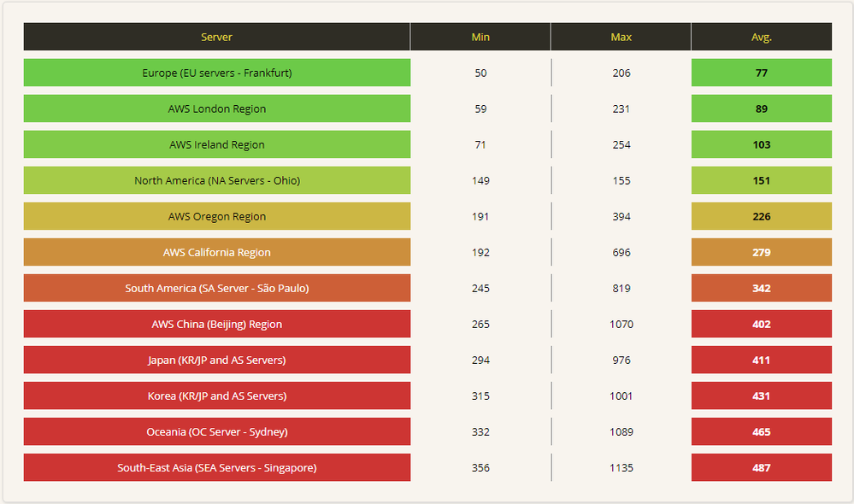Select the AWS London max value 231
The height and width of the screenshot is (504, 854).
point(621,108)
